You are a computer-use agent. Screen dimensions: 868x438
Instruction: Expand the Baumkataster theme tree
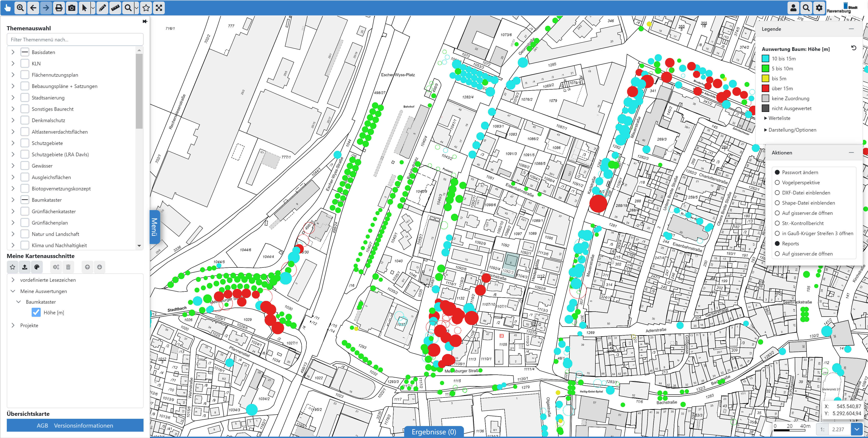[x=13, y=200]
